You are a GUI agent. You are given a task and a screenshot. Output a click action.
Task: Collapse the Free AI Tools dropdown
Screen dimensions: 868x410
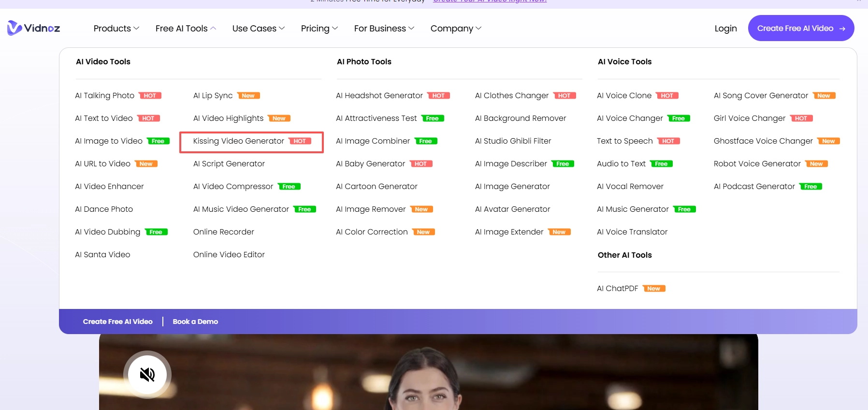[x=186, y=29]
